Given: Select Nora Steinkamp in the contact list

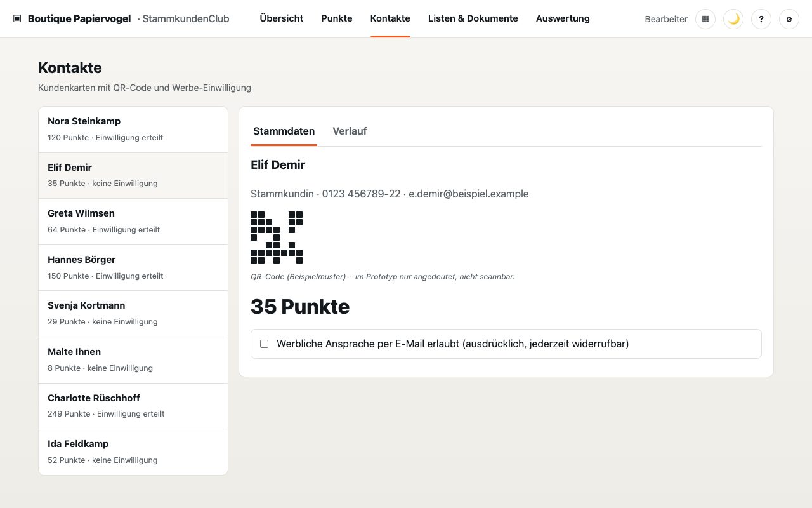Looking at the screenshot, I should tap(133, 130).
